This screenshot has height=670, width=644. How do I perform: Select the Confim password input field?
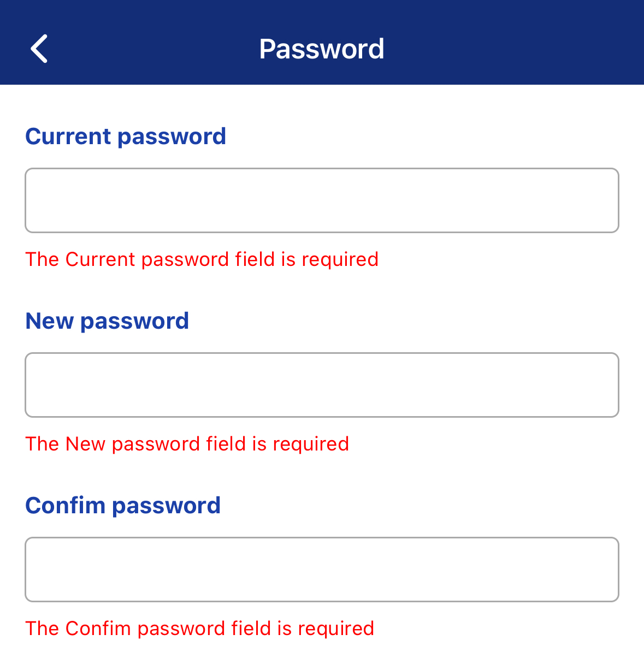[x=322, y=570]
